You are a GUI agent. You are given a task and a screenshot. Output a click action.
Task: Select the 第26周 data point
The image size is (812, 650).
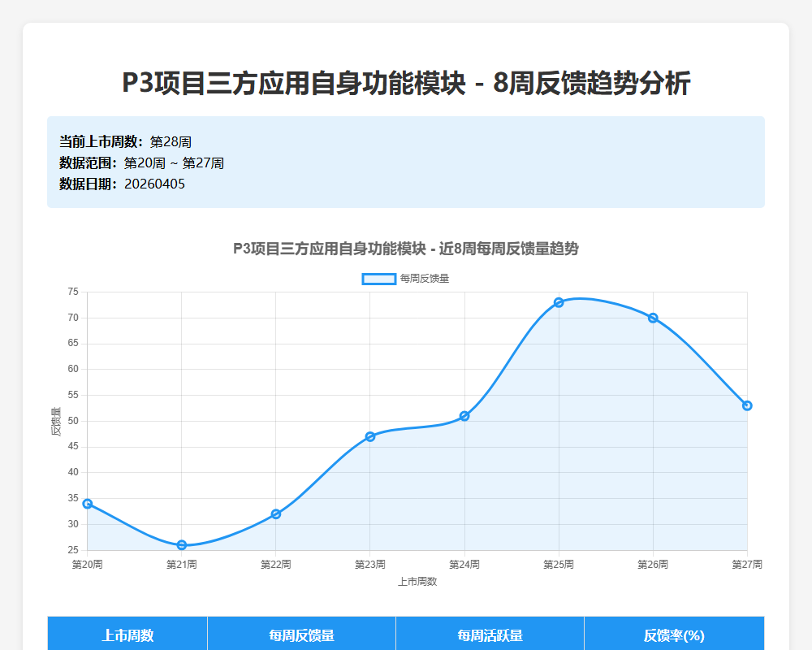point(653,318)
